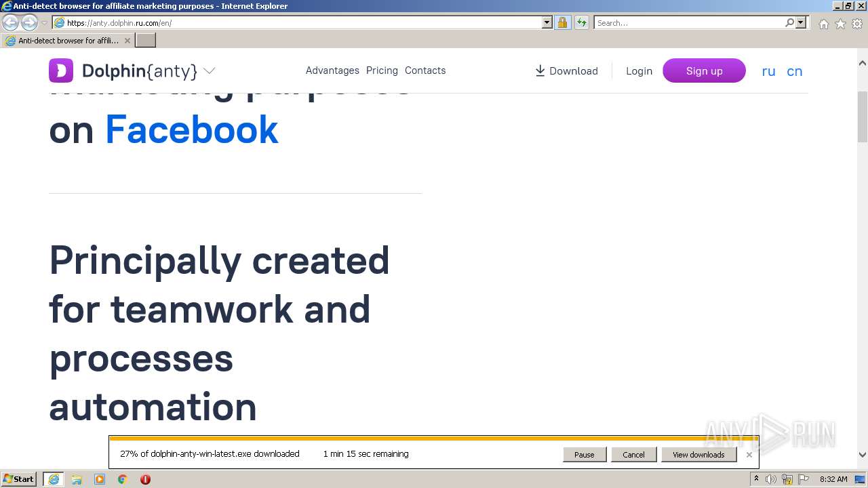The height and width of the screenshot is (488, 868).
Task: Open the Login page
Action: click(639, 71)
